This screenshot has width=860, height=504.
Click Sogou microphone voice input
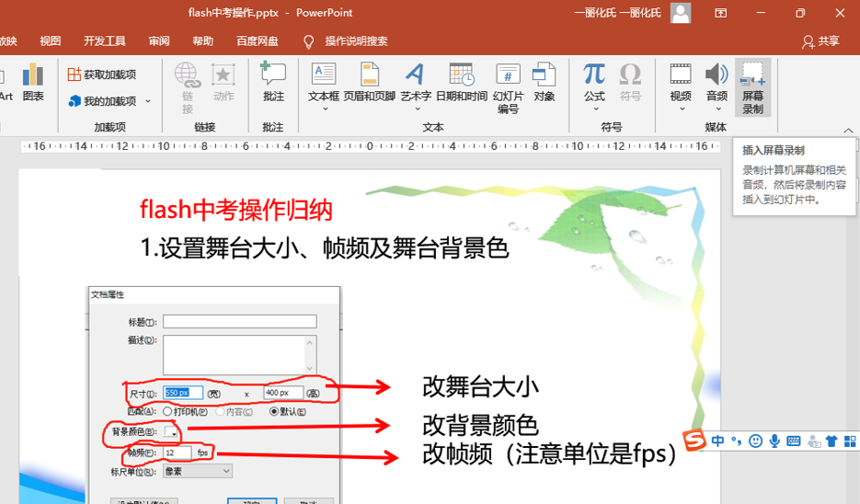tap(774, 441)
